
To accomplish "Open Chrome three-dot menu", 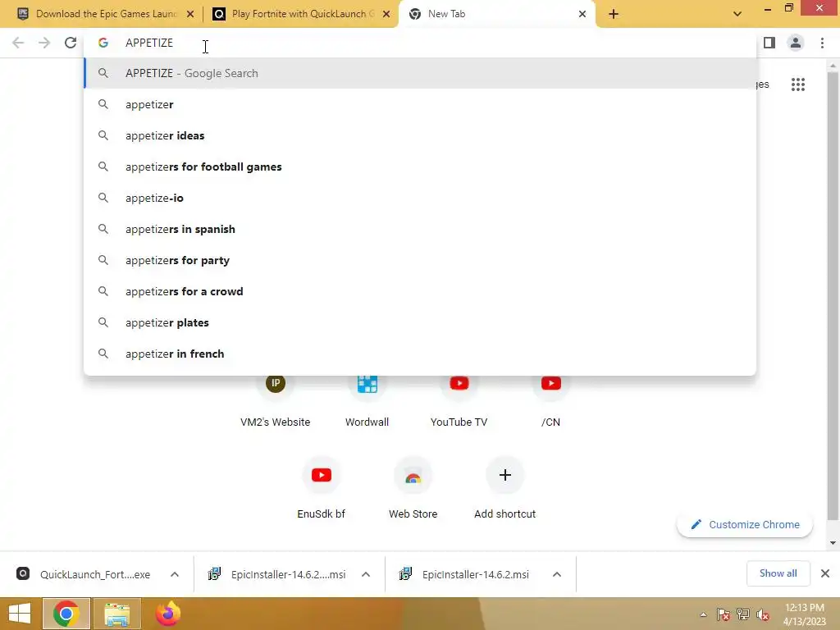I will (x=822, y=43).
